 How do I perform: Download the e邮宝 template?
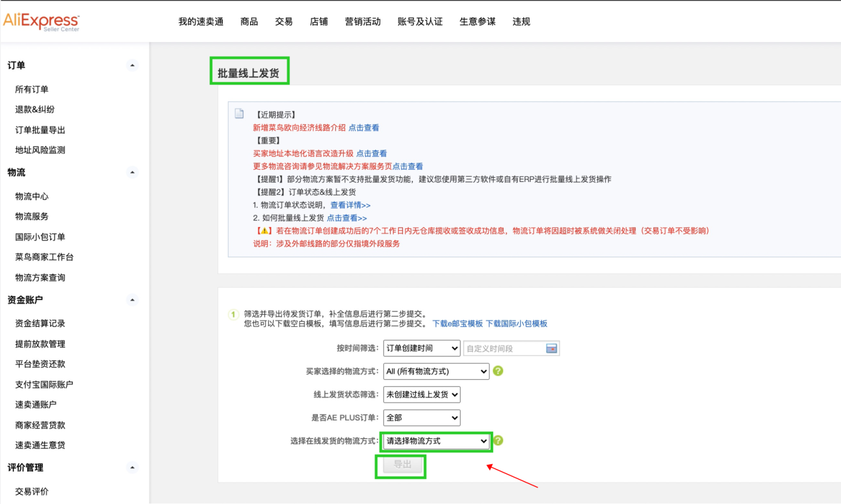coord(458,323)
